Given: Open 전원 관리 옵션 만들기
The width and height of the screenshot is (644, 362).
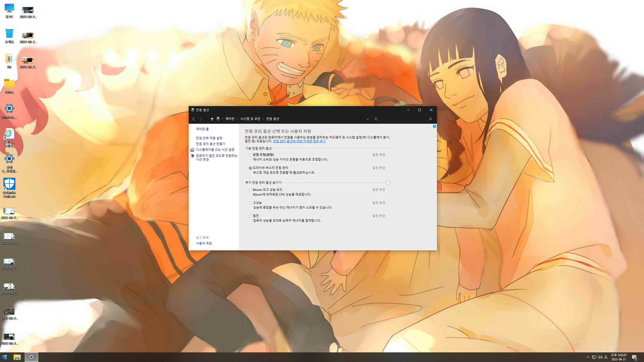Looking at the screenshot, I should [211, 144].
